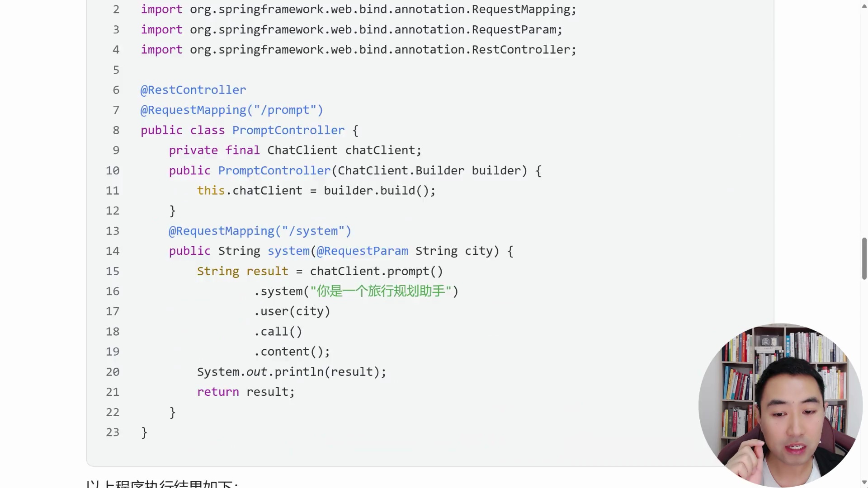Screen dimensions: 868x488
Task: Click the scrollbar down arrow
Action: [864, 482]
